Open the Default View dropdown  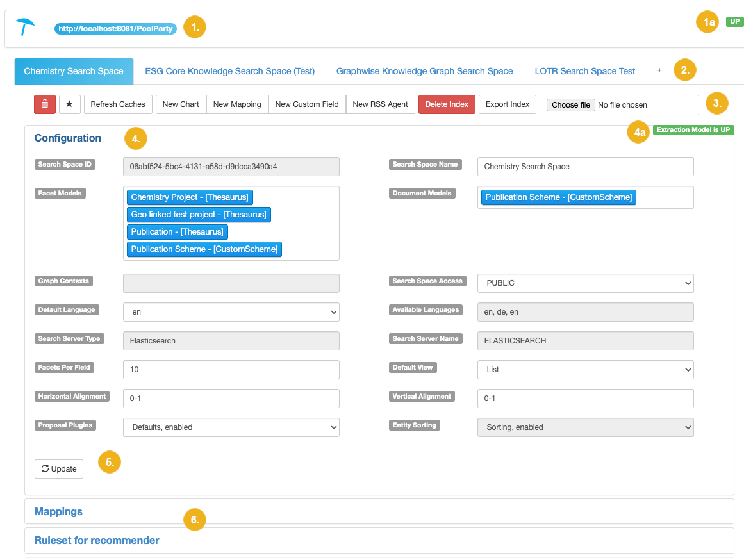(x=585, y=370)
